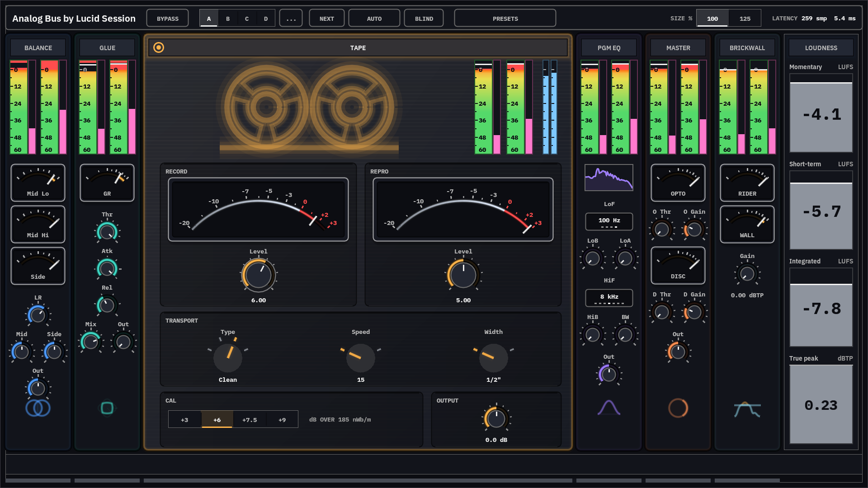Click the GR meter in Glue
Screen dimensions: 868x488
tap(107, 183)
